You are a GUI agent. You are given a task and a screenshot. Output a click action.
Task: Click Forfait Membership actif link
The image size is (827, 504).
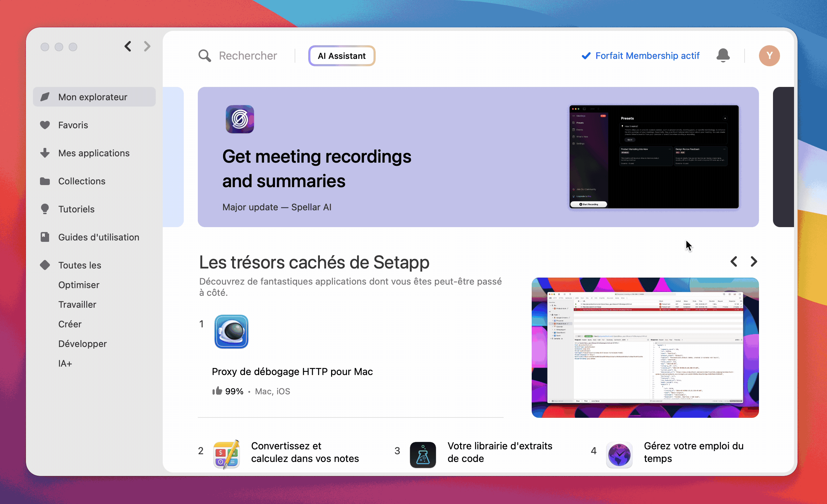[641, 56]
